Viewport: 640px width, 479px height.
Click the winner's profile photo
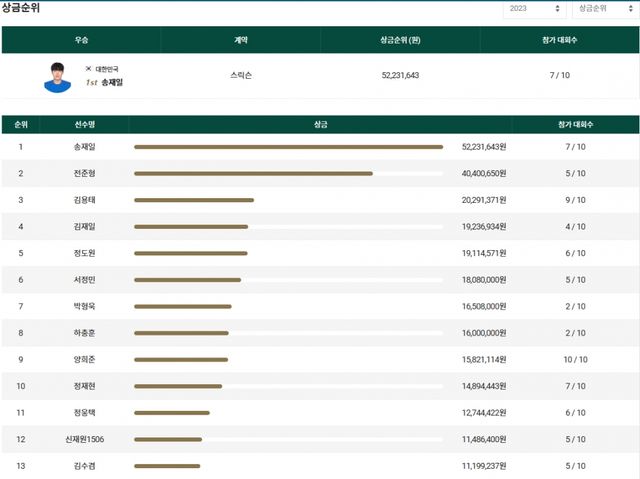point(58,77)
